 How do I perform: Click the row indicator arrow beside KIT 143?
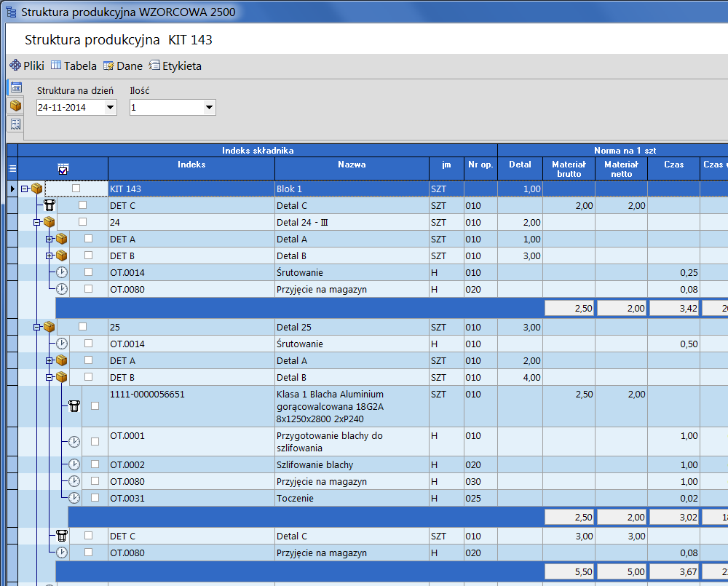click(12, 189)
